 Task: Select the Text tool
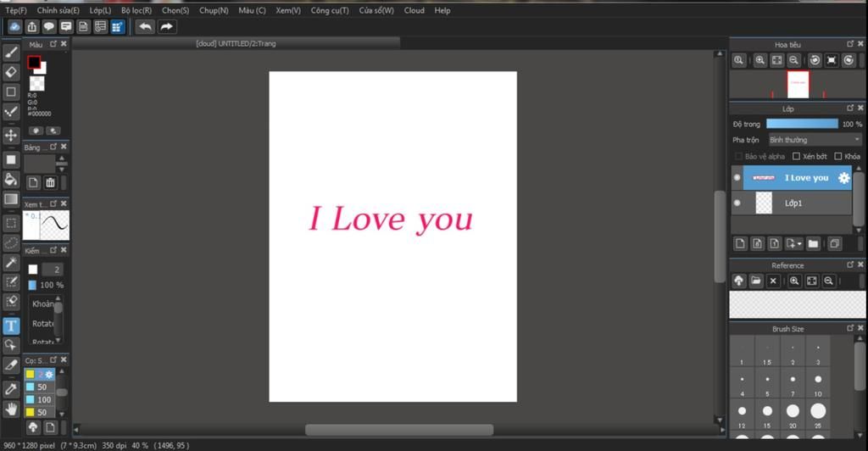coord(11,326)
